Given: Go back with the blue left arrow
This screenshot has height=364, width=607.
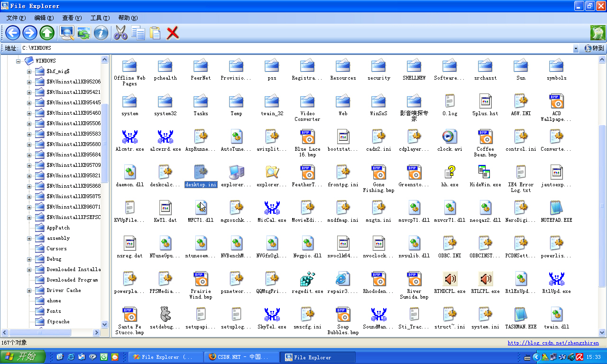Looking at the screenshot, I should pos(13,33).
